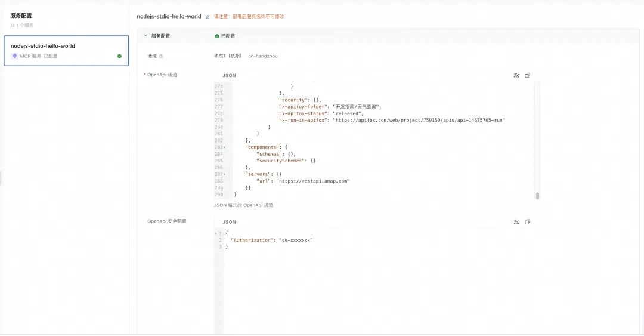The width and height of the screenshot is (644, 336).
Task: Fold the "servers" block at line 287
Action: click(x=224, y=174)
